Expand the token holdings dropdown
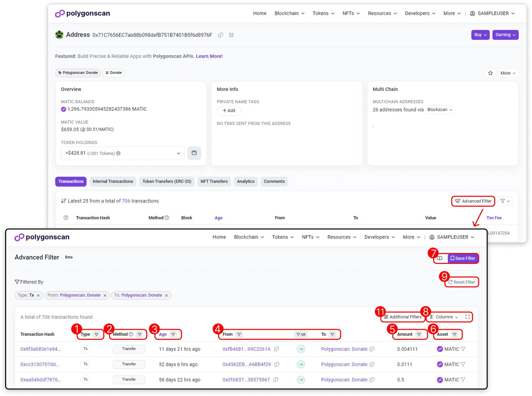 coord(178,153)
